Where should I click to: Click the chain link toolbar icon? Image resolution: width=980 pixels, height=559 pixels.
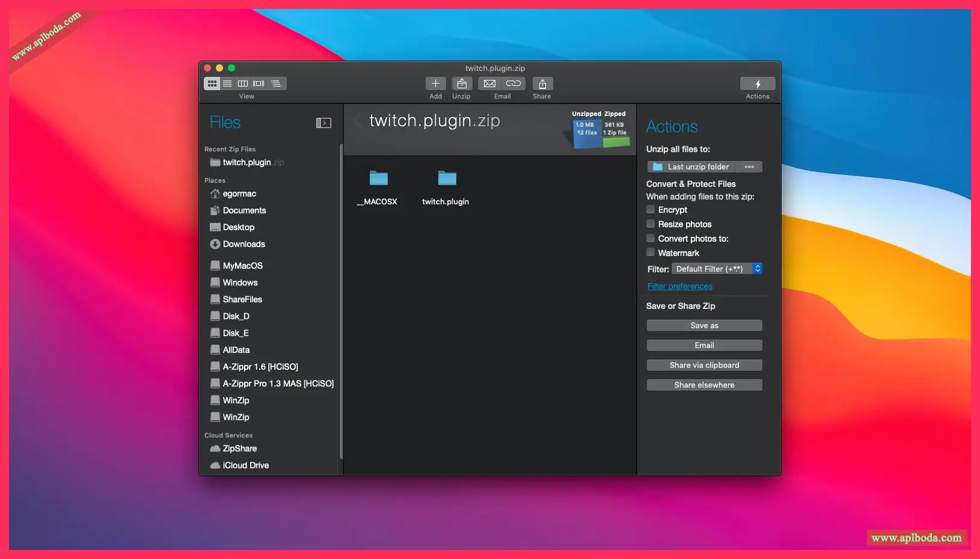513,84
